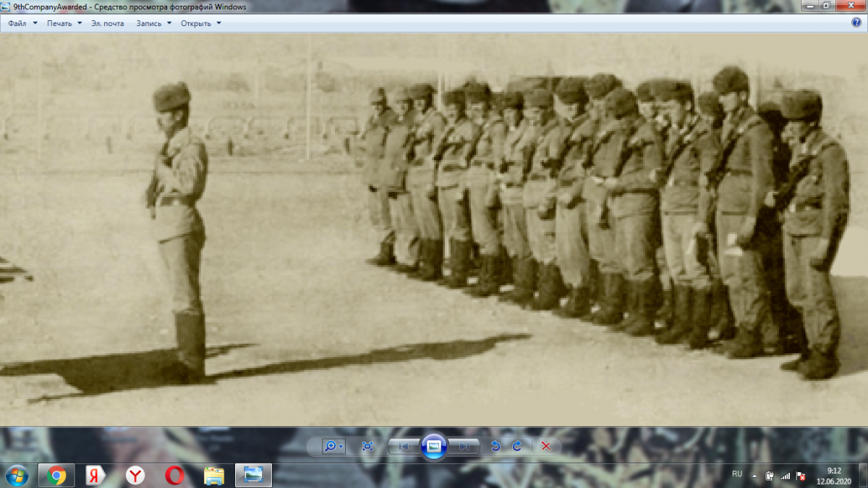
Task: Switch the RU input language indicator
Action: coord(737,474)
